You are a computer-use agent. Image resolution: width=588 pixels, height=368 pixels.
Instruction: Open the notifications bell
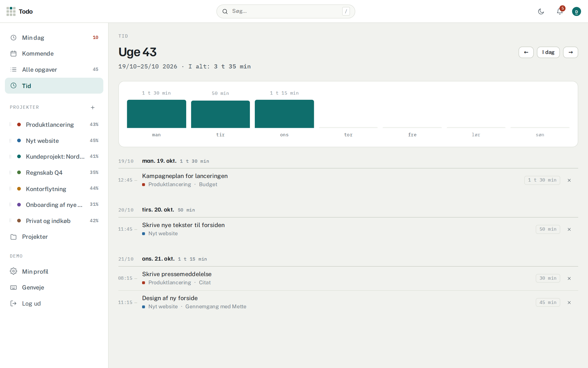coord(560,11)
